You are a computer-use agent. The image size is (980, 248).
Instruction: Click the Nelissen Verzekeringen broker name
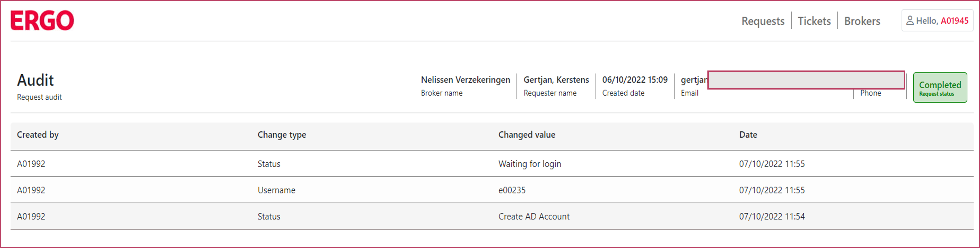(465, 80)
